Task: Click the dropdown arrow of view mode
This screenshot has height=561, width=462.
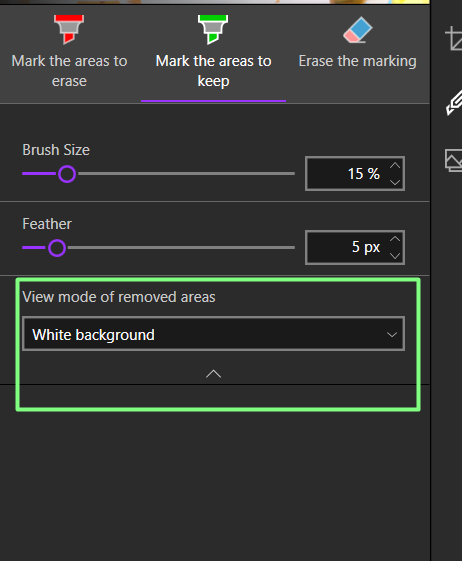Action: click(392, 335)
